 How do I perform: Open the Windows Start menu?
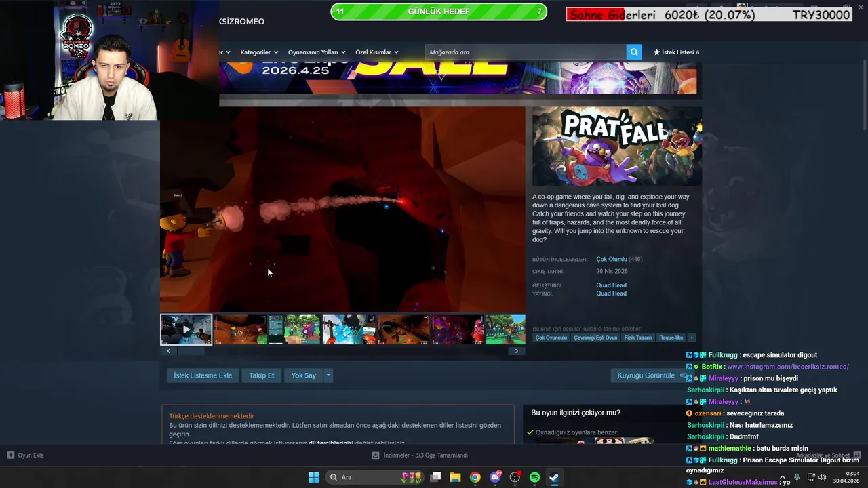[x=314, y=477]
